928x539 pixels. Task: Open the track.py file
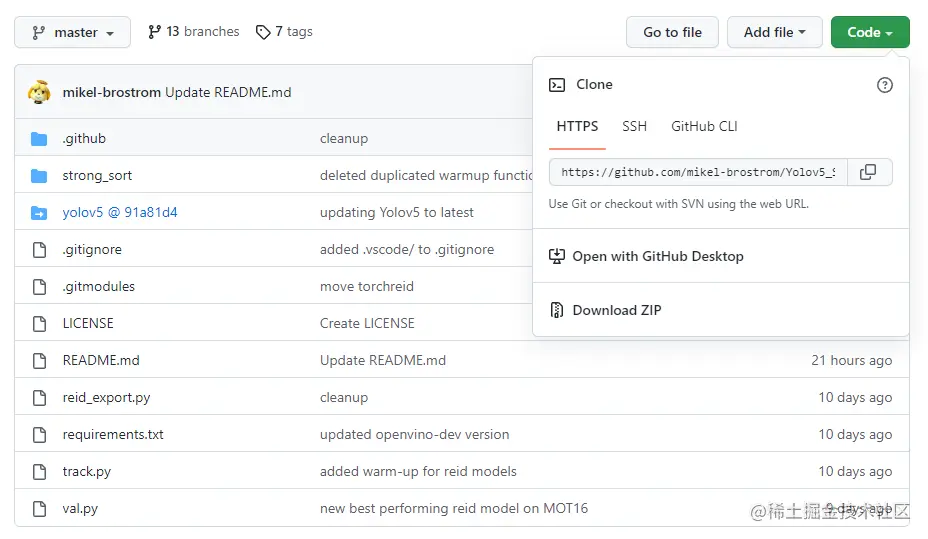coord(86,471)
